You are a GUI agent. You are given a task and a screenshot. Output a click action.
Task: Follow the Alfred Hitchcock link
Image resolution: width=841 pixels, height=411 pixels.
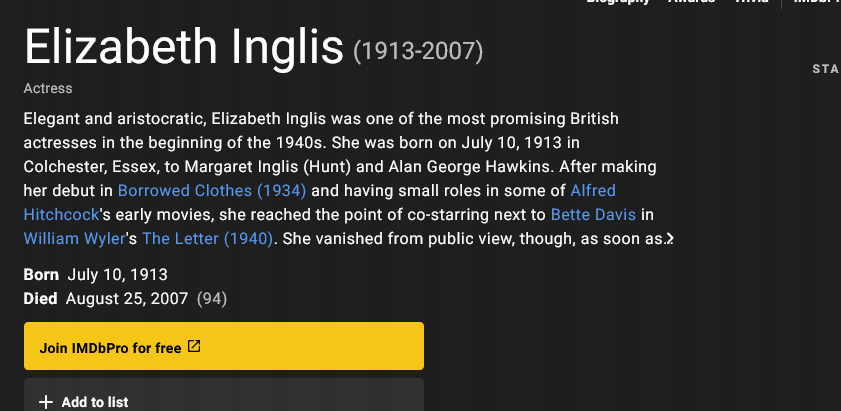[593, 190]
